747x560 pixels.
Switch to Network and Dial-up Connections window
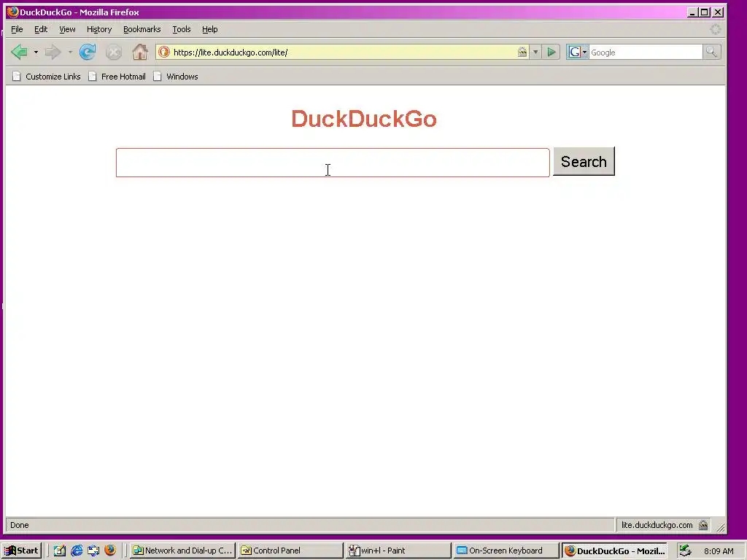[182, 551]
